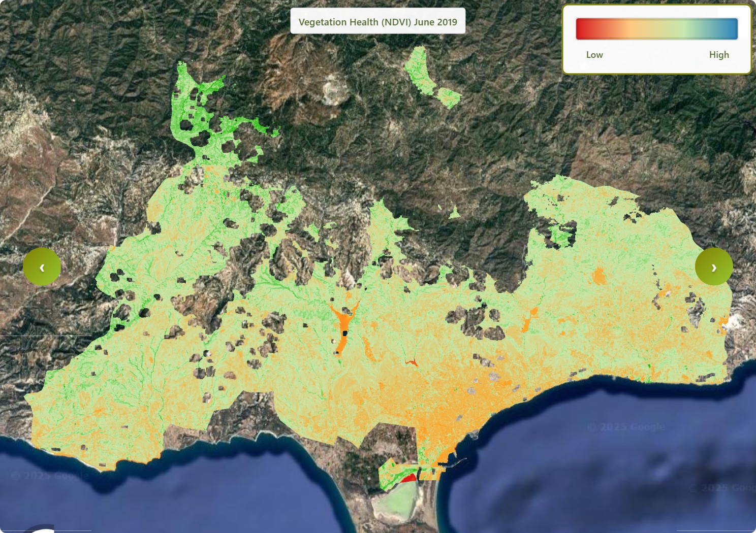Click the NDVI color gradient bar
The height and width of the screenshot is (533, 756).
coord(656,29)
